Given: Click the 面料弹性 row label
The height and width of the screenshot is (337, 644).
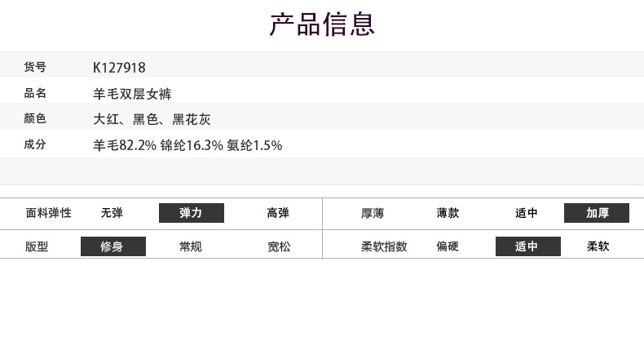Looking at the screenshot, I should [x=49, y=213].
